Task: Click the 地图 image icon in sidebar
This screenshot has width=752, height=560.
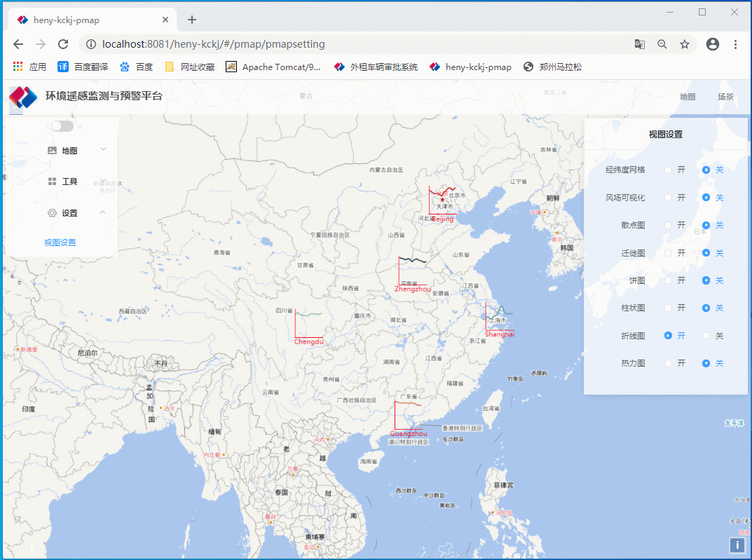Action: coord(53,151)
